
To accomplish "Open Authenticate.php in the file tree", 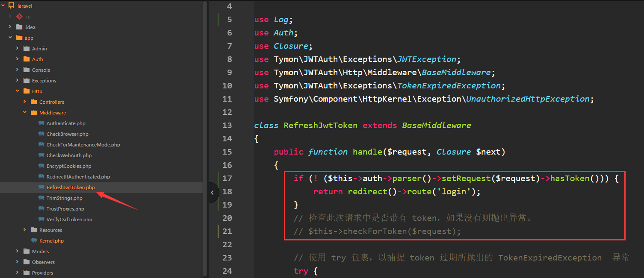I will (66, 123).
